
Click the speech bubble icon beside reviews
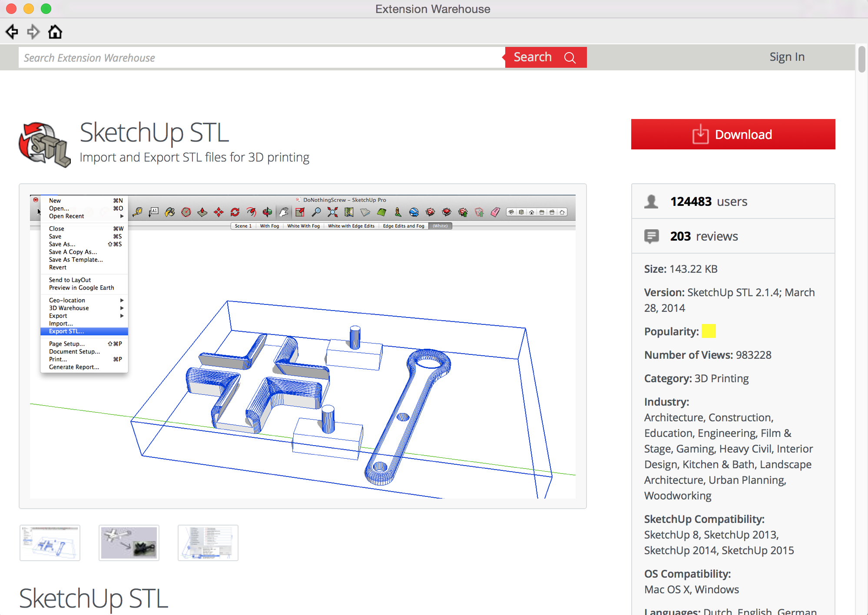[651, 237]
